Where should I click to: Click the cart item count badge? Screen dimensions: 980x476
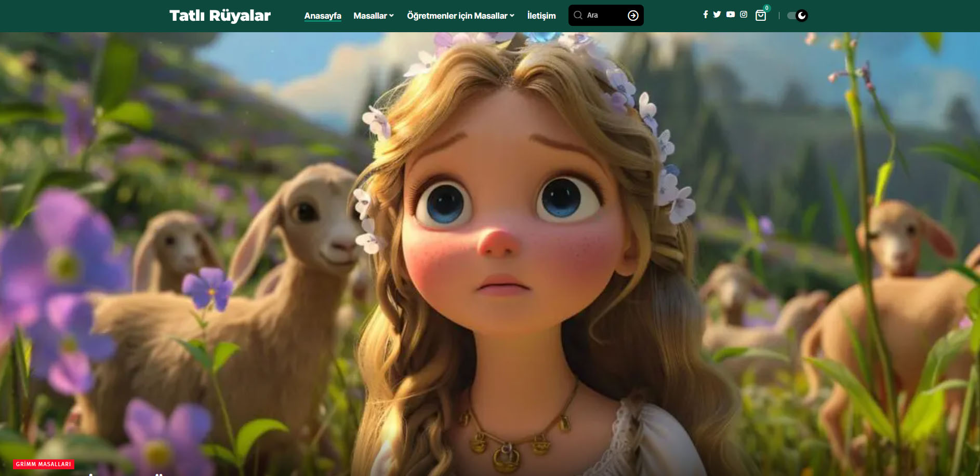[767, 8]
